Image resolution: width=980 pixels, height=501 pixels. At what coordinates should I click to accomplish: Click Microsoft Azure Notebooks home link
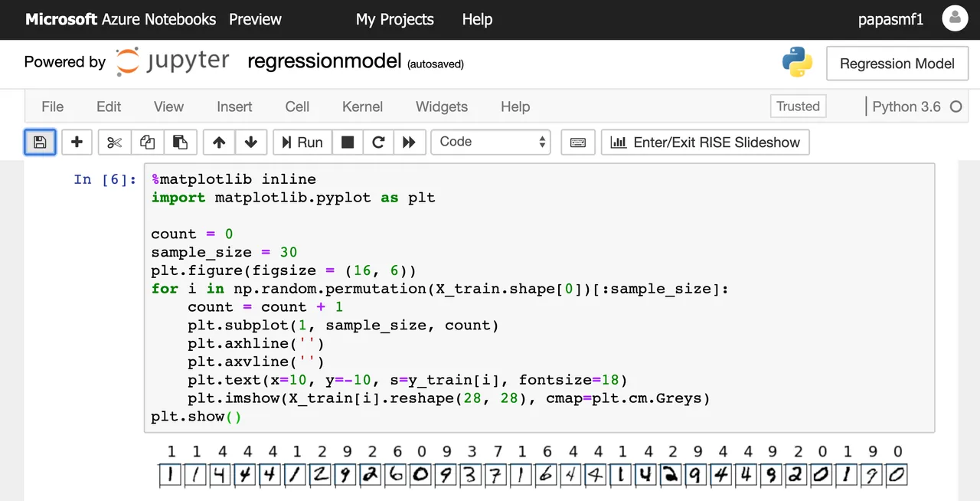[x=121, y=19]
